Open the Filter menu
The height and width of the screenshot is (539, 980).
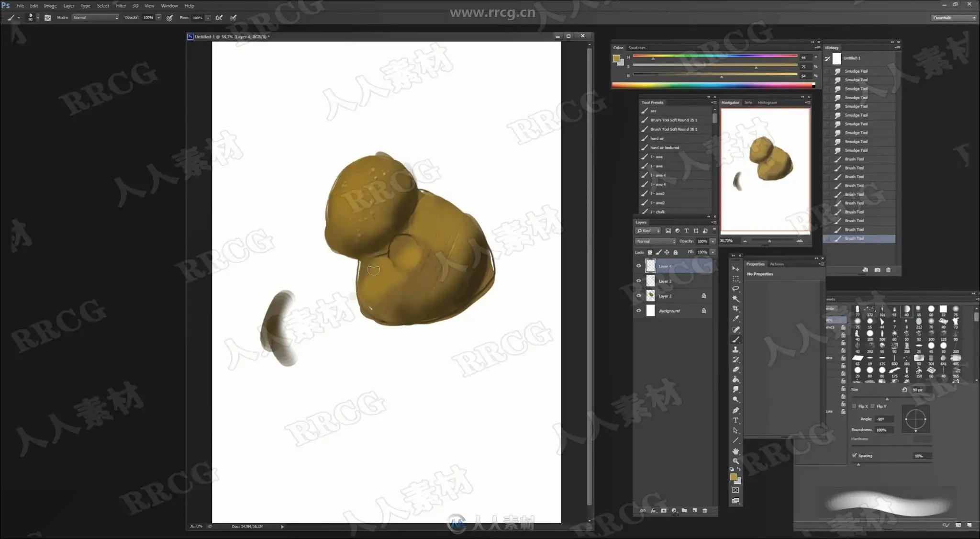click(121, 6)
